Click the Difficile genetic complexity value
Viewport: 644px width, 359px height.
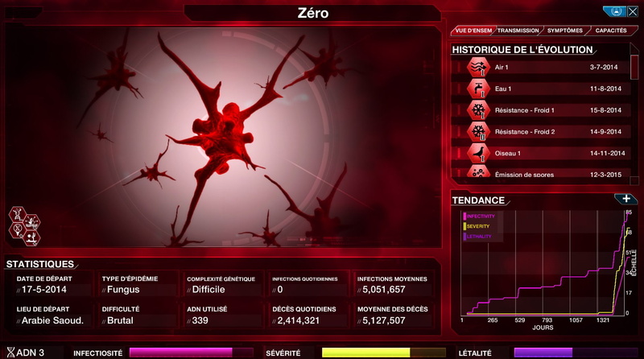tap(208, 290)
